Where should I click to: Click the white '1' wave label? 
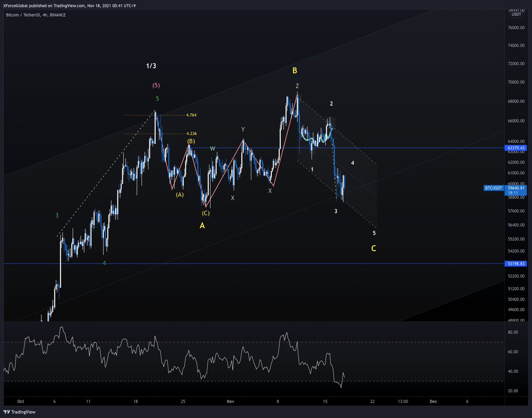pos(312,169)
